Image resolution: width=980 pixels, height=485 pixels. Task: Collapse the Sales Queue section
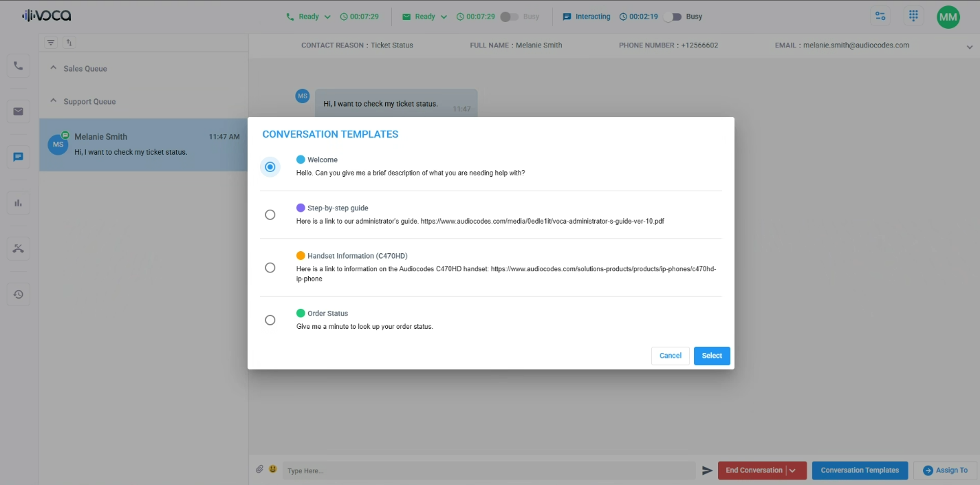(x=54, y=68)
